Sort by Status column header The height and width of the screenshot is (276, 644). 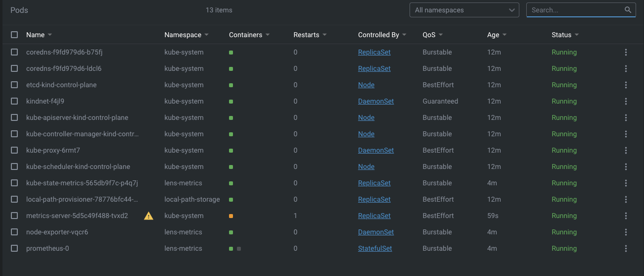(561, 35)
